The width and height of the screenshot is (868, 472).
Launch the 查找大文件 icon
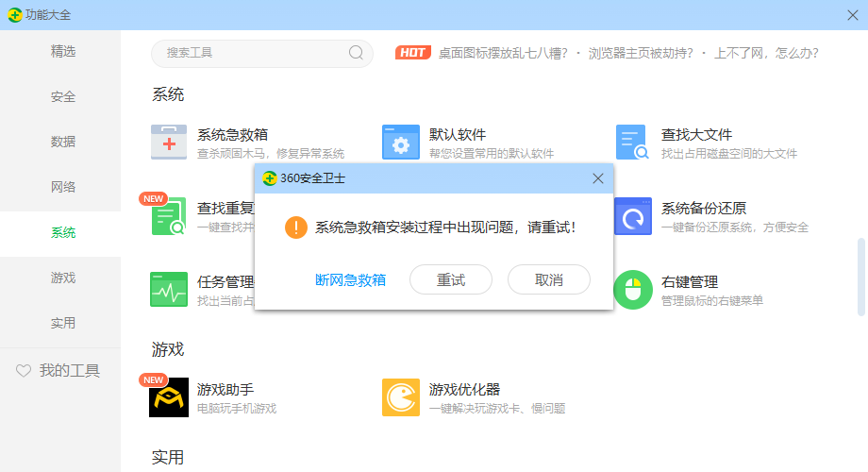632,143
